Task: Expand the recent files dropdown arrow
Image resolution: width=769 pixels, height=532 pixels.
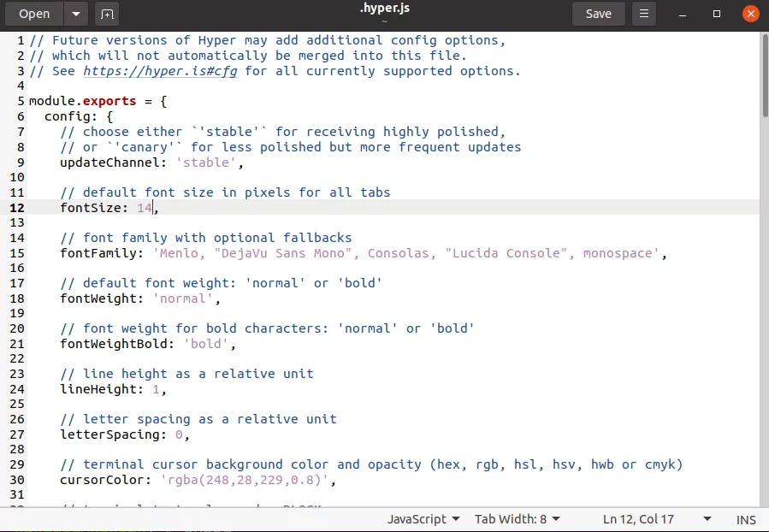Action: pos(76,14)
